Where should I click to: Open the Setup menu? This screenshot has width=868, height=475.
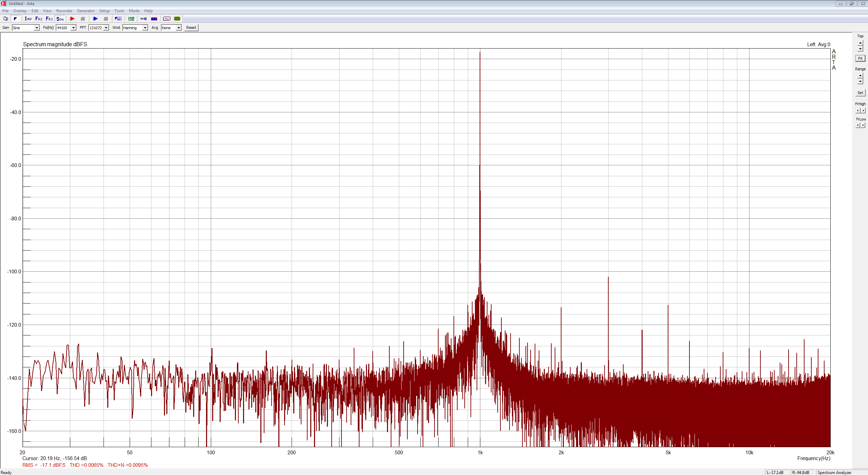tap(105, 11)
